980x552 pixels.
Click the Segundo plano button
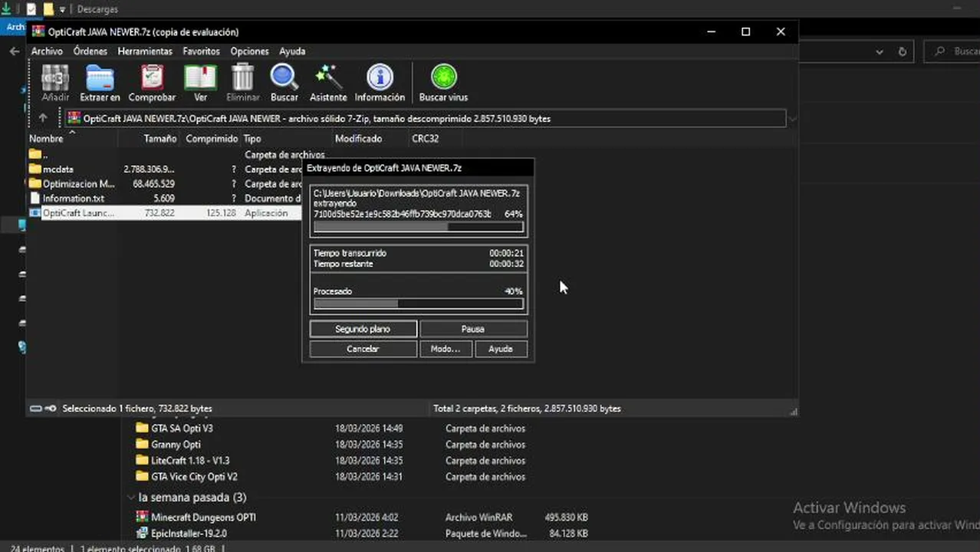(363, 329)
